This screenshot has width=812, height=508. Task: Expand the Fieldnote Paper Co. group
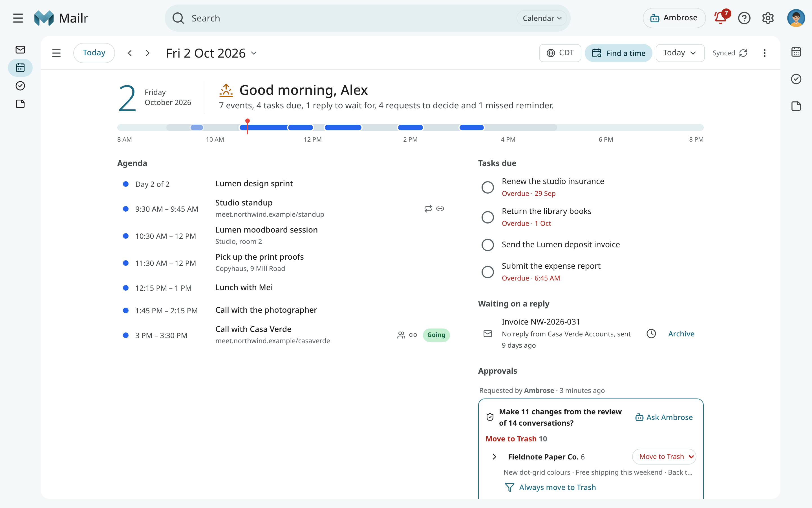494,457
